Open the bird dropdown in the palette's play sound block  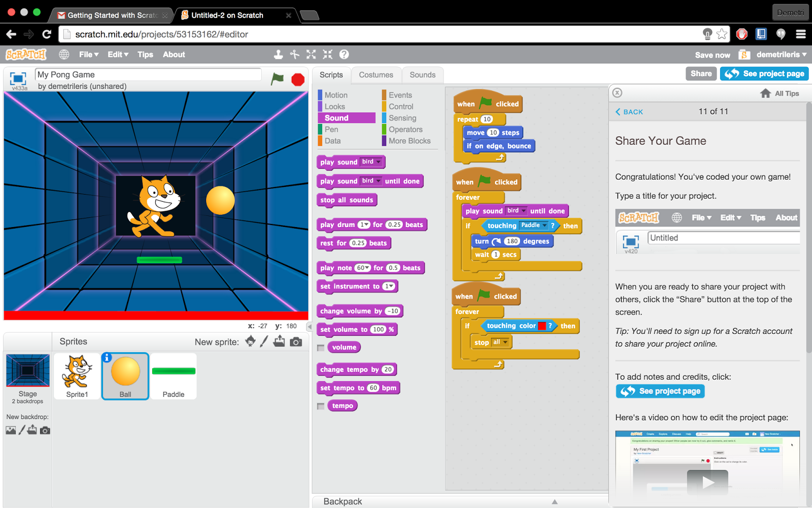point(371,162)
